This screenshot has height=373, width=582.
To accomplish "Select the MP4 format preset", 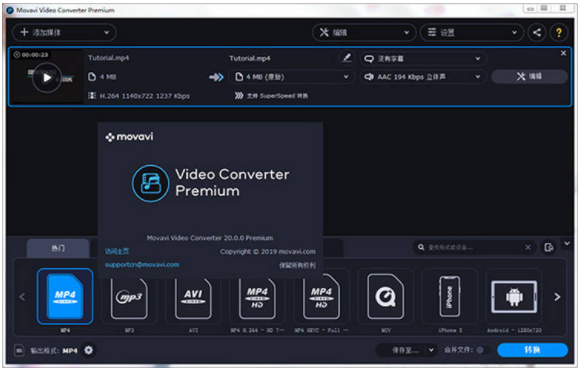I will 65,297.
